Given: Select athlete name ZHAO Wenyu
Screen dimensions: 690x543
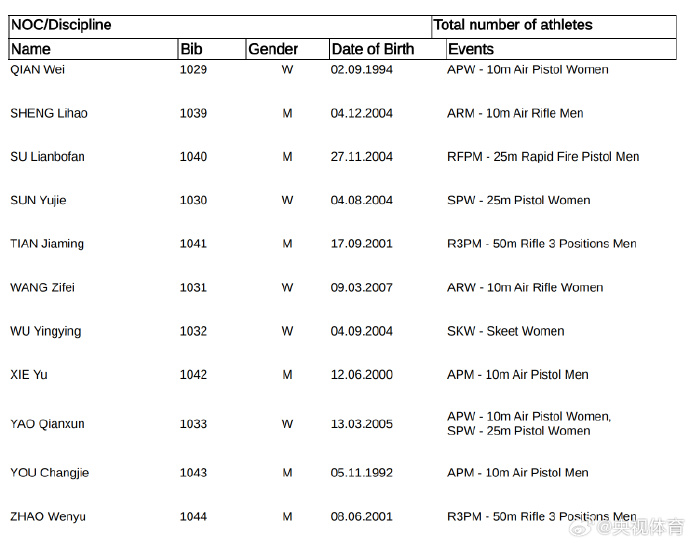Looking at the screenshot, I should 47,517.
